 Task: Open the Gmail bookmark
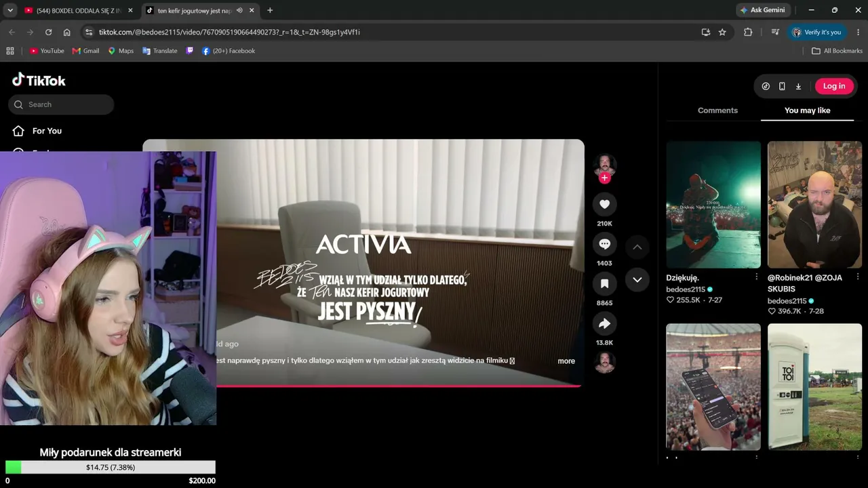[86, 51]
